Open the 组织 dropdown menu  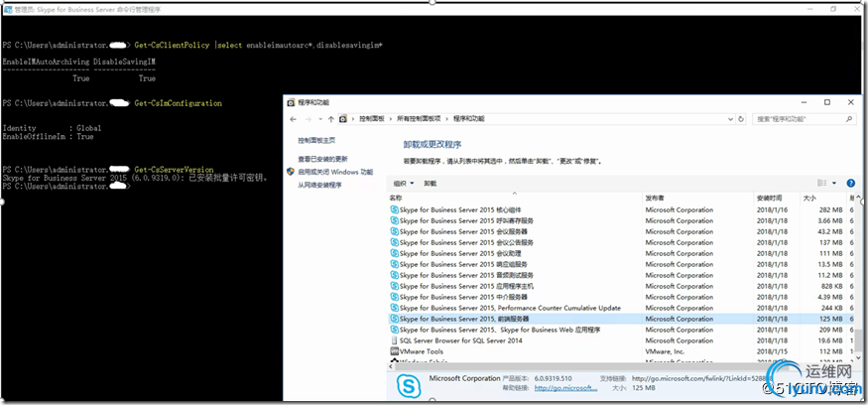tap(404, 184)
